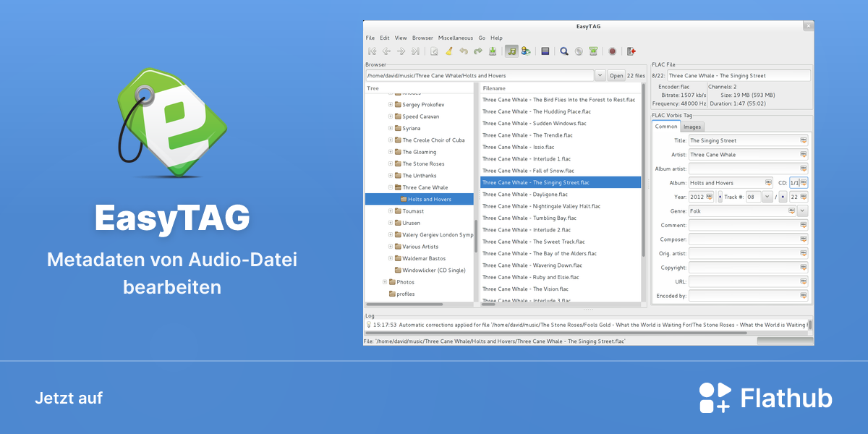Expand the Sergey Prokofiev tree folder
This screenshot has height=434, width=868.
coord(391,104)
